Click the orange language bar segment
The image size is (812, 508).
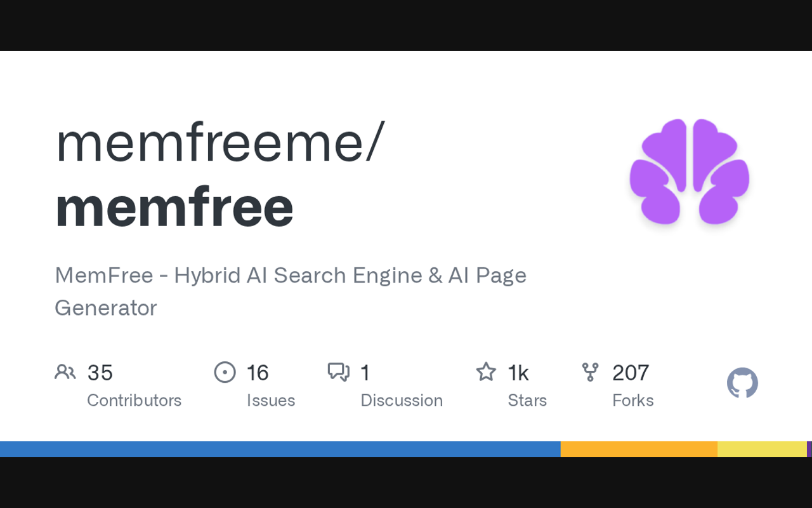coord(639,449)
